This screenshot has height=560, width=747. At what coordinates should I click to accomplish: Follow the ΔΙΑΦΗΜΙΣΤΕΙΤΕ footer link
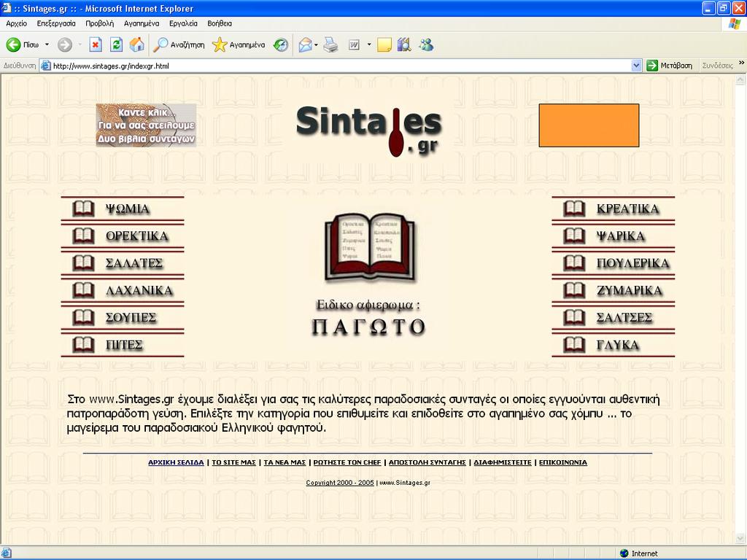[x=502, y=462]
